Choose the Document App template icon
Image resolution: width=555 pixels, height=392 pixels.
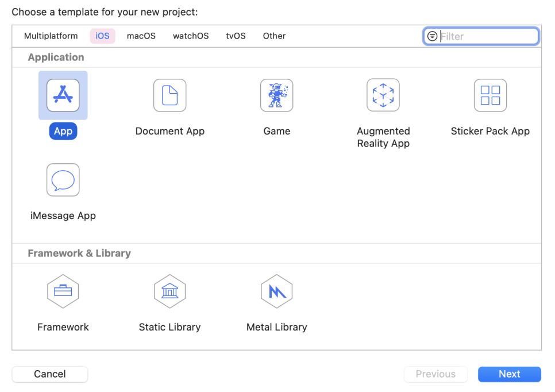170,95
